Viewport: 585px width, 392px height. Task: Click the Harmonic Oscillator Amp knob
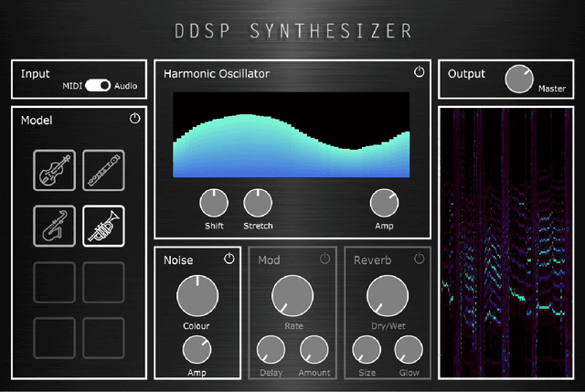click(385, 203)
